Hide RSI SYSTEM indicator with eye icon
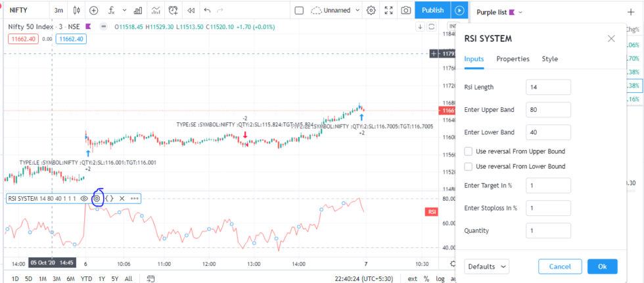This screenshot has height=283, width=644. (84, 198)
